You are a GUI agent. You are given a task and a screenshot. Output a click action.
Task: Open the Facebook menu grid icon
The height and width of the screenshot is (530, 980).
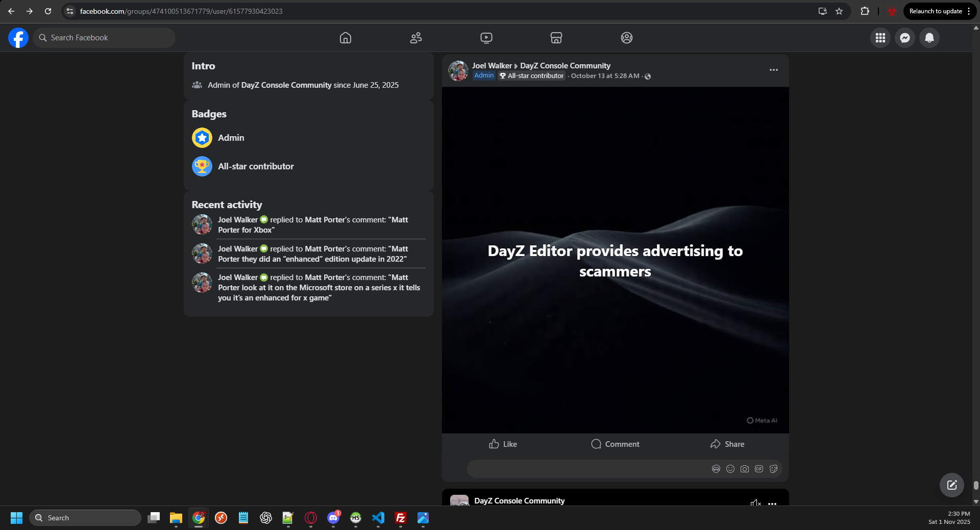[880, 38]
